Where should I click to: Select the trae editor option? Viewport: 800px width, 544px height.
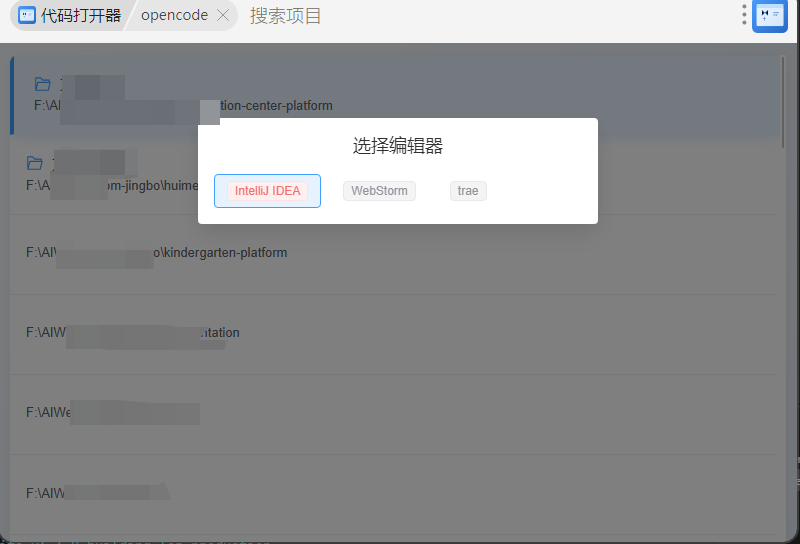click(468, 191)
